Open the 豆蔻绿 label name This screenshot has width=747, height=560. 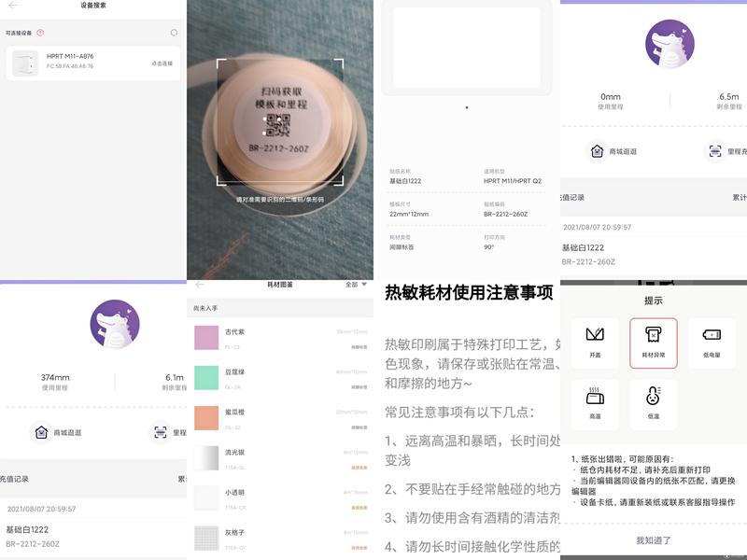point(234,371)
